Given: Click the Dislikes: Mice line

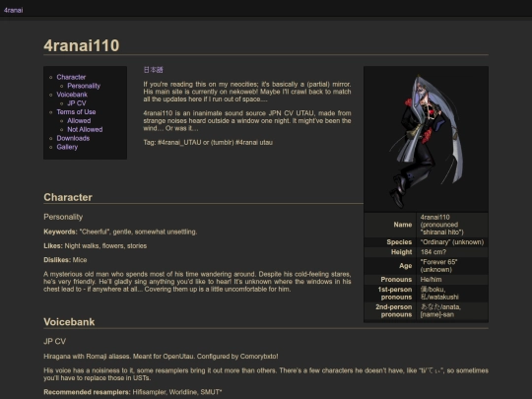Looking at the screenshot, I should coord(65,260).
